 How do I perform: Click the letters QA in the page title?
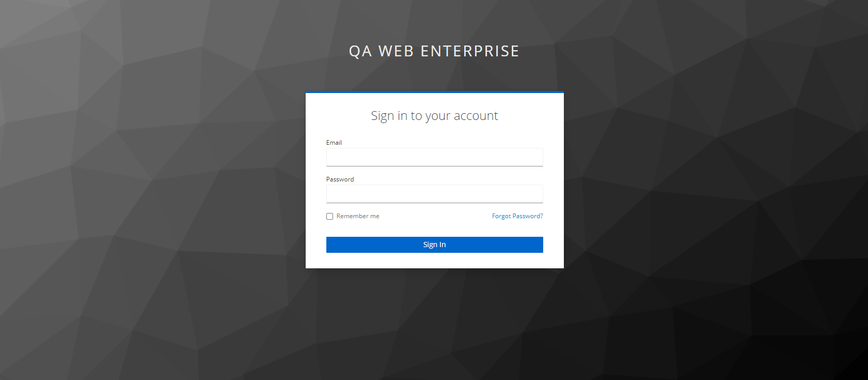[360, 51]
